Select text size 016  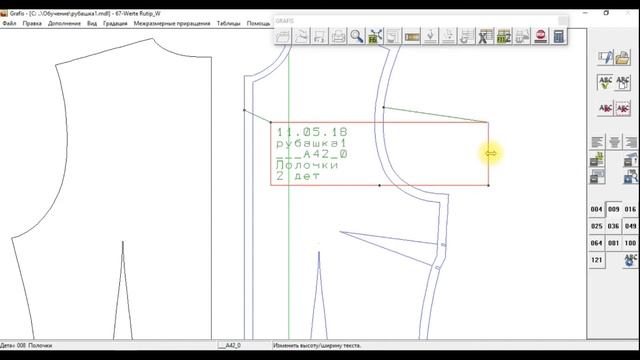point(630,209)
